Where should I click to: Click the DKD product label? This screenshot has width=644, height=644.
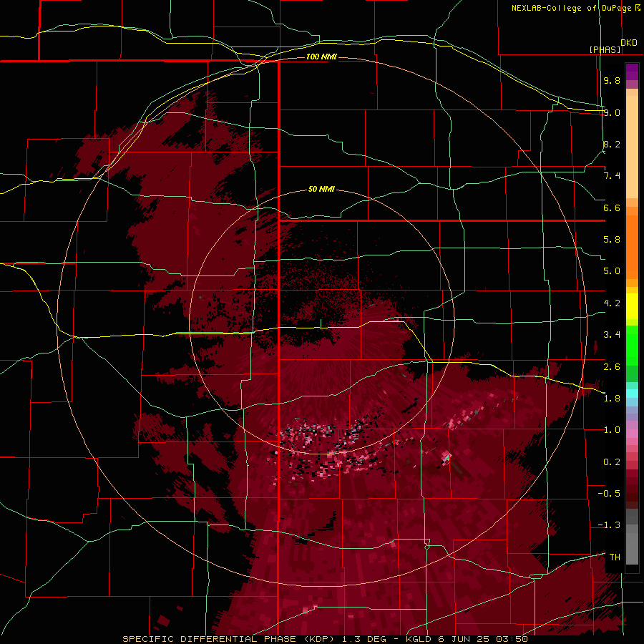(629, 43)
